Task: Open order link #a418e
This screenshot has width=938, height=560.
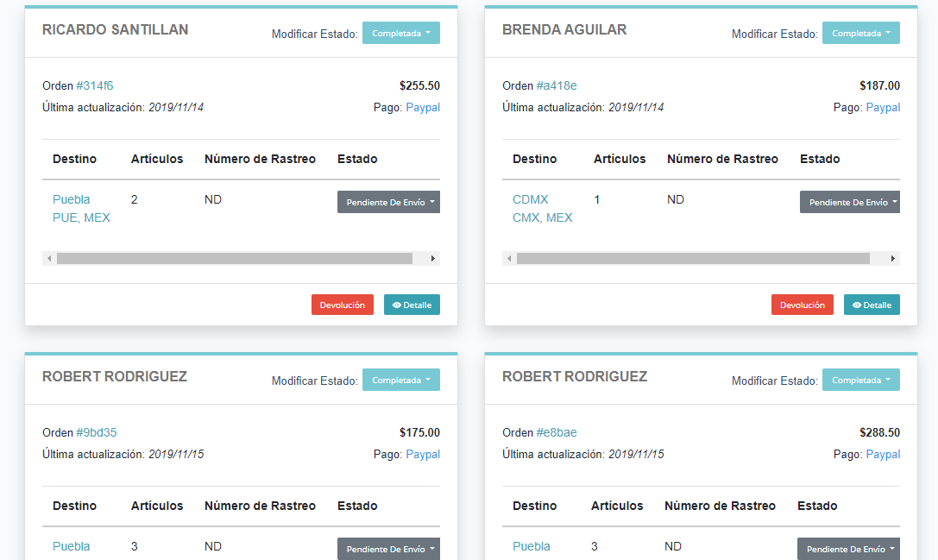Action: (x=557, y=85)
